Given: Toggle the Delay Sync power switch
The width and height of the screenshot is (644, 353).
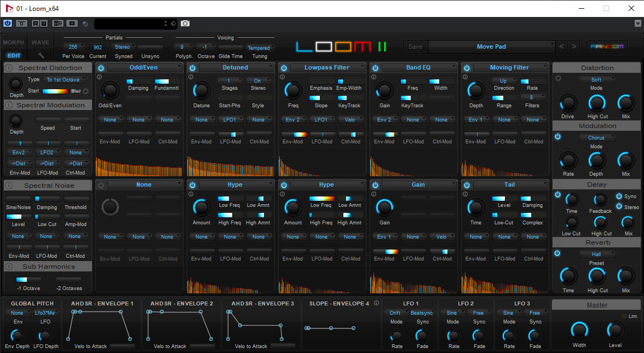Looking at the screenshot, I should (x=619, y=196).
